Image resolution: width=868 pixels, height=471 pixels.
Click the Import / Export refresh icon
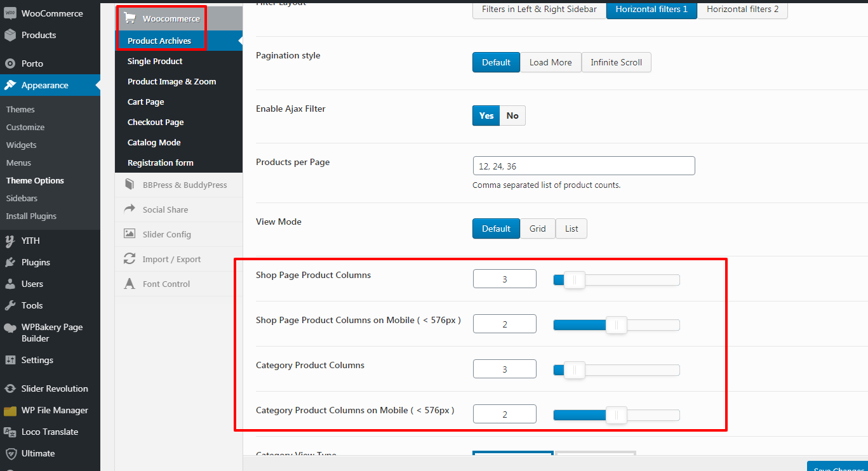(x=130, y=259)
